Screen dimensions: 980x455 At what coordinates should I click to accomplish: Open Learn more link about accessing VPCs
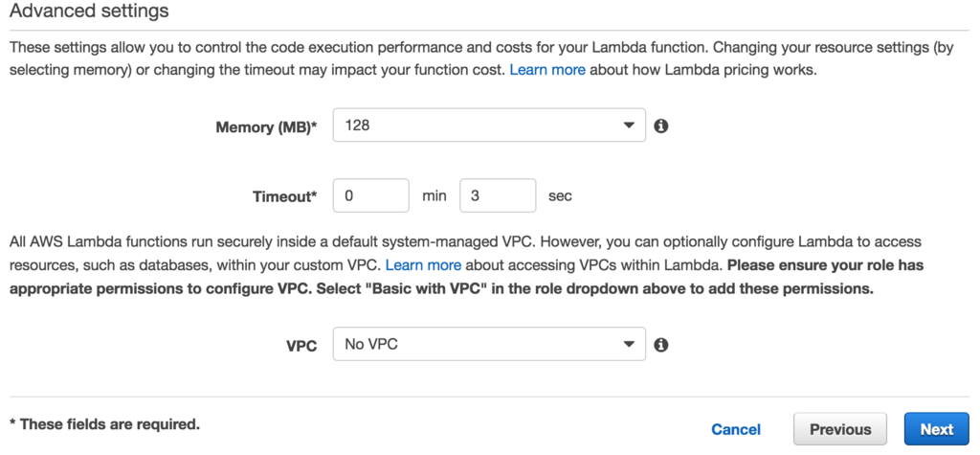[423, 264]
